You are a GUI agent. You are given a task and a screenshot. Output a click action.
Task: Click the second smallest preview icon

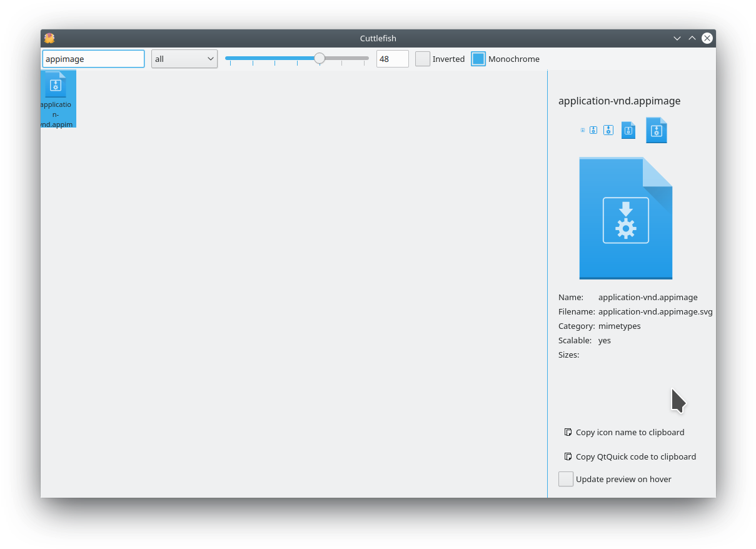[x=593, y=130]
